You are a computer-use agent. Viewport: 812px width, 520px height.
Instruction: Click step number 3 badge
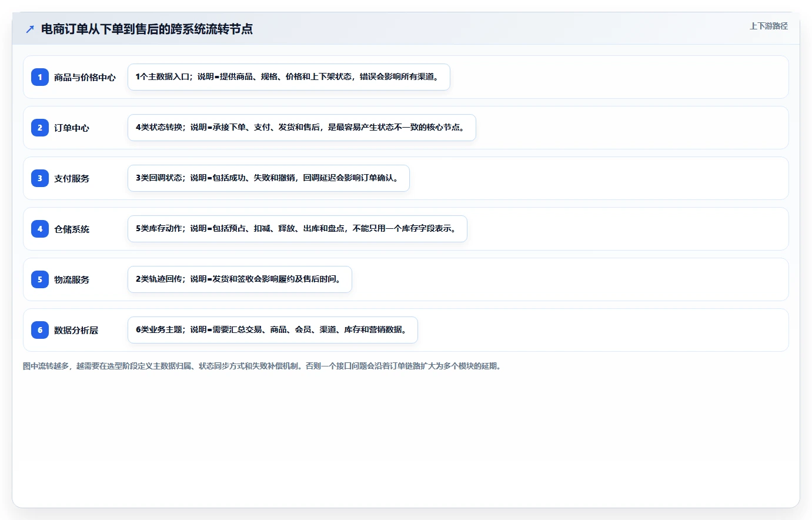pos(40,178)
